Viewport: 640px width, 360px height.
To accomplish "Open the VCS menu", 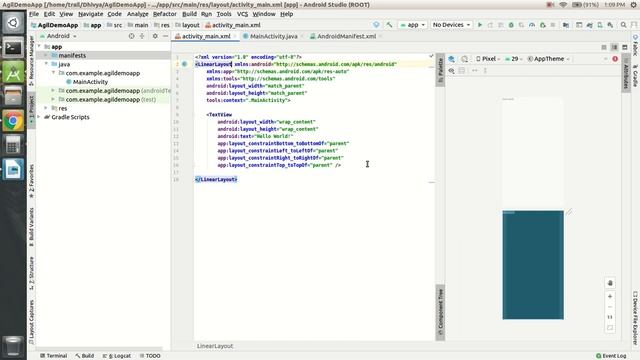I will [242, 14].
